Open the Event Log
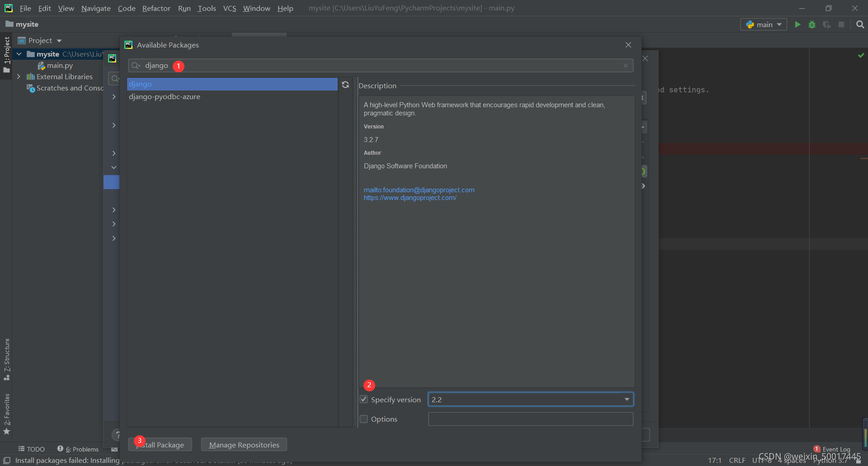 pyautogui.click(x=832, y=449)
